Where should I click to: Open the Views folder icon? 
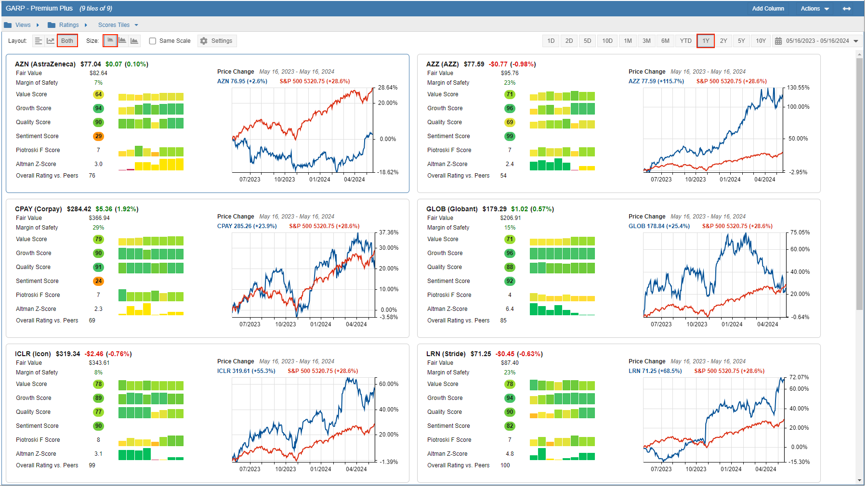pos(8,25)
